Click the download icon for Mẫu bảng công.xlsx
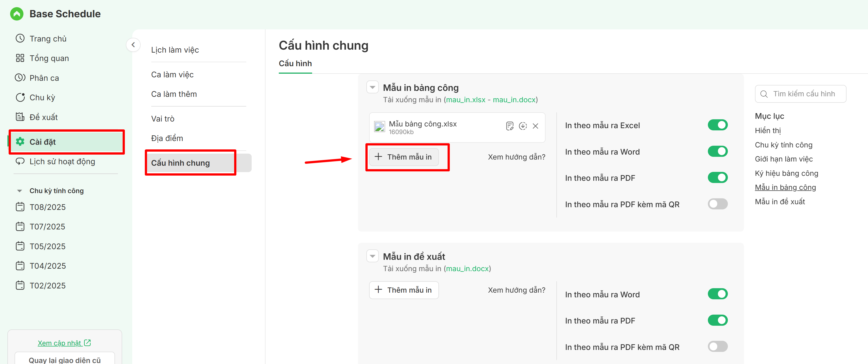 [x=523, y=126]
